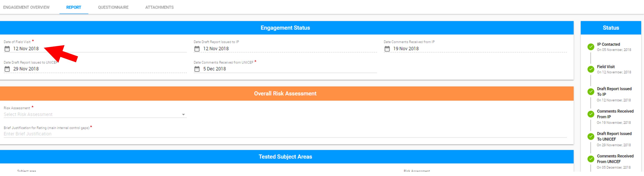Click the Draft Report Issued To UNICEF check icon
This screenshot has width=644, height=176.
point(591,136)
